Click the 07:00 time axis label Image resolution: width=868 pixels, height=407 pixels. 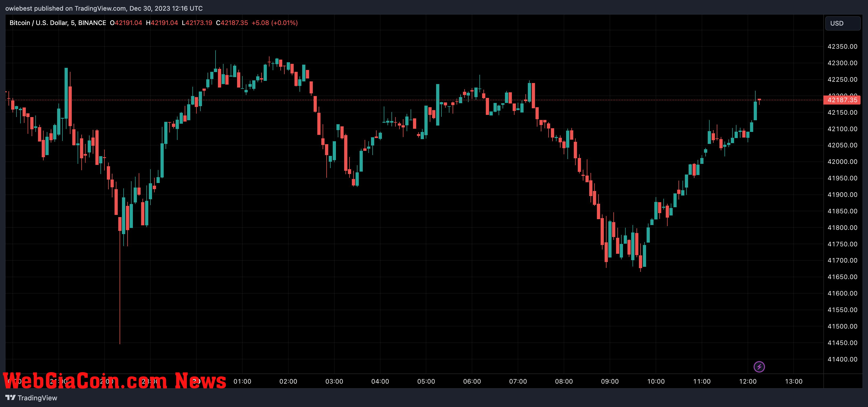[518, 381]
